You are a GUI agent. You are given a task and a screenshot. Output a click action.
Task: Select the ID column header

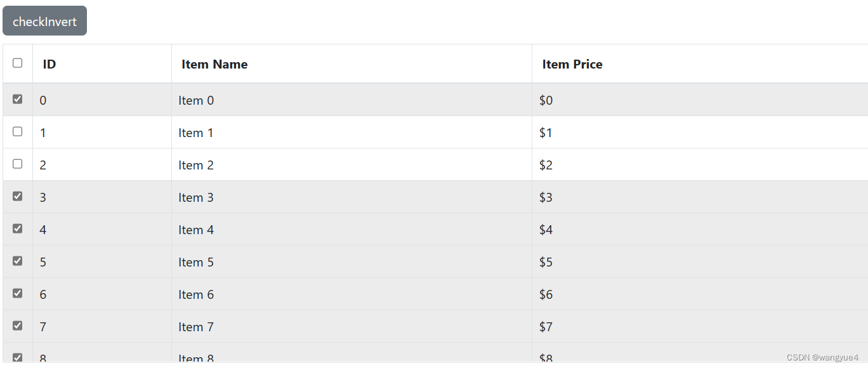tap(48, 64)
